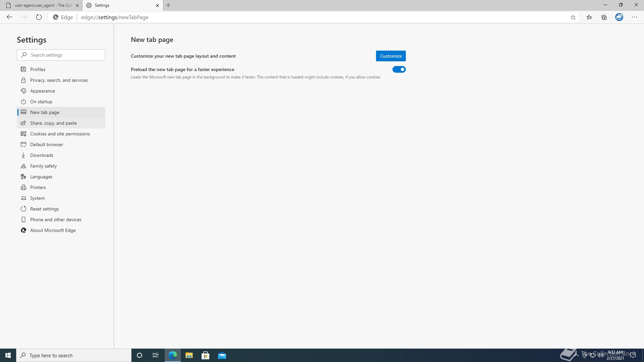Viewport: 644px width, 362px height.
Task: Open the Collections icon in the toolbar
Action: [604, 17]
